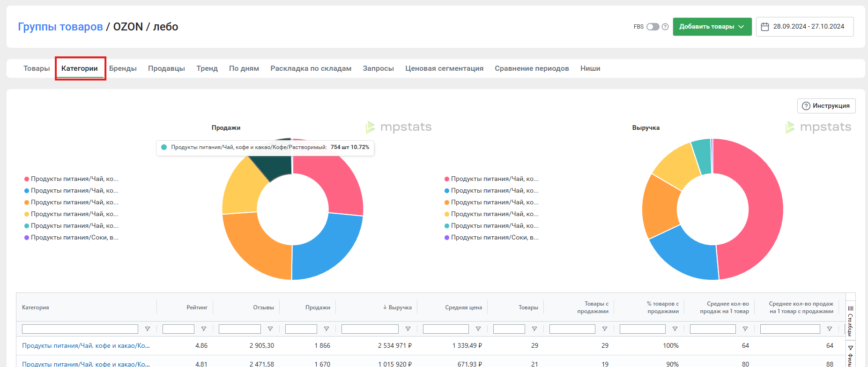Click the calendar icon in date field

(765, 27)
